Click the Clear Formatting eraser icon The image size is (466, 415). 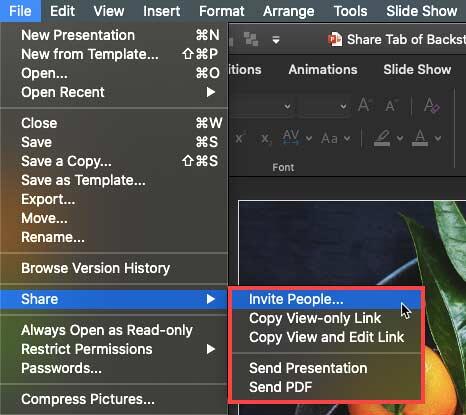432,105
